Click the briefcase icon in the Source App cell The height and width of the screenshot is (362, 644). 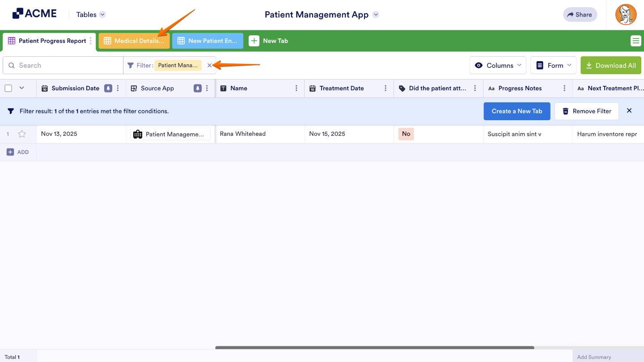(137, 134)
